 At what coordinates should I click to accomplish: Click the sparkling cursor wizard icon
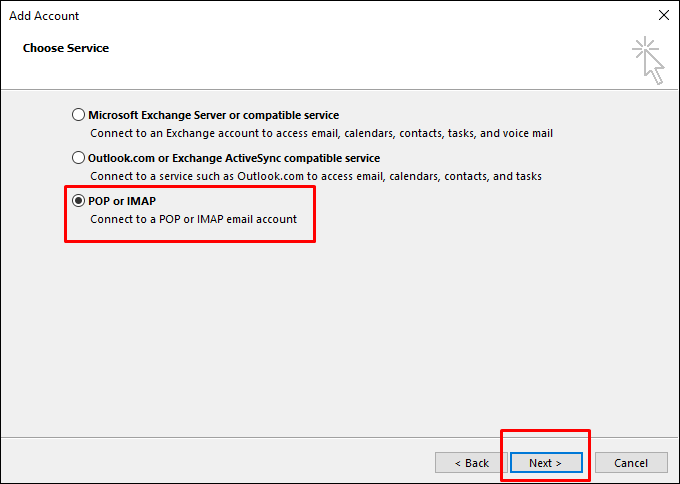pyautogui.click(x=648, y=60)
